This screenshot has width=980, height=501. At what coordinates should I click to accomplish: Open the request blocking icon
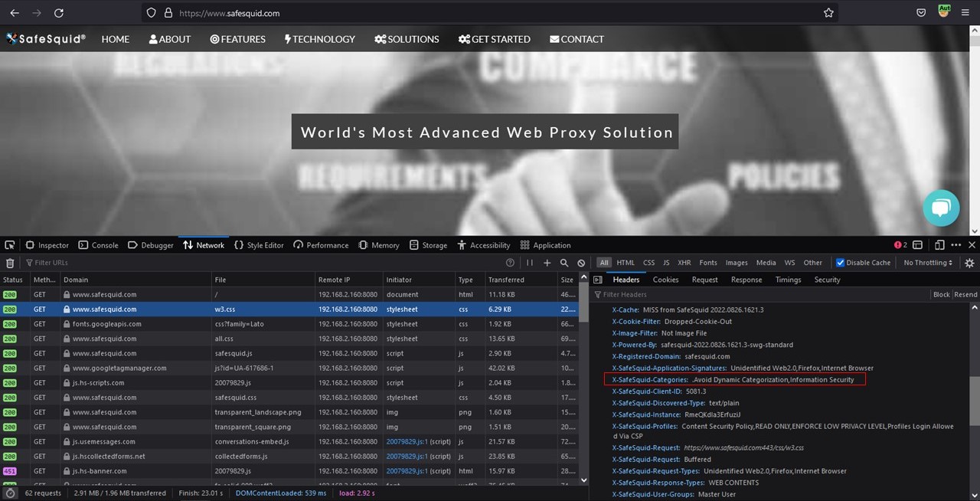coord(581,263)
